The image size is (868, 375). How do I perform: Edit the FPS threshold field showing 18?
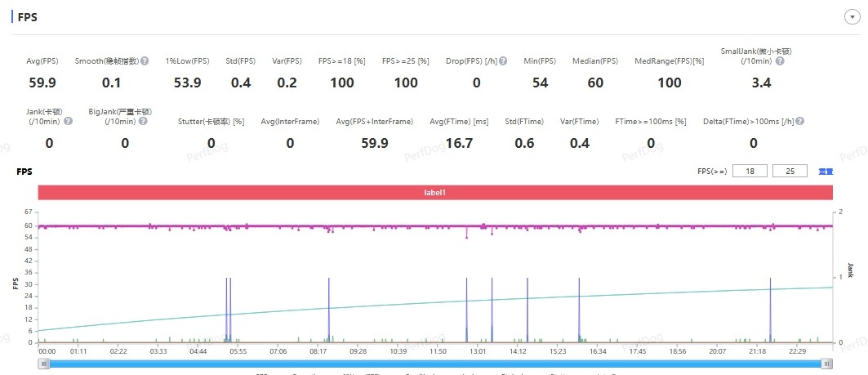(750, 171)
